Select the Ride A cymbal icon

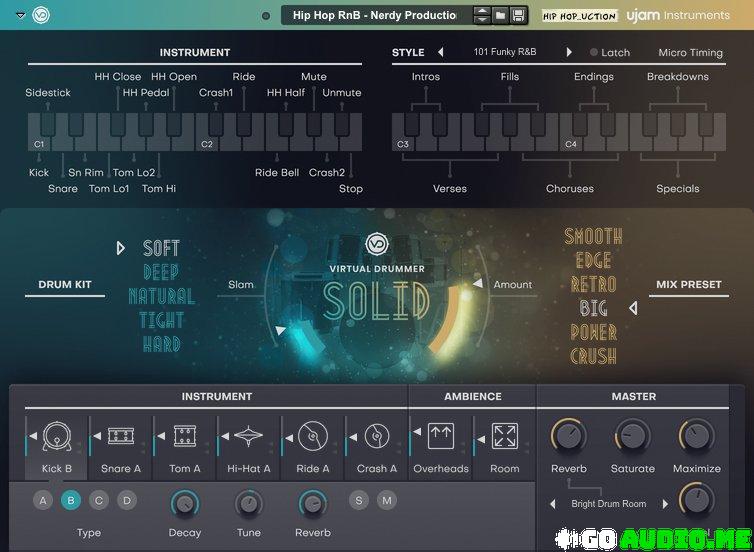click(x=313, y=436)
